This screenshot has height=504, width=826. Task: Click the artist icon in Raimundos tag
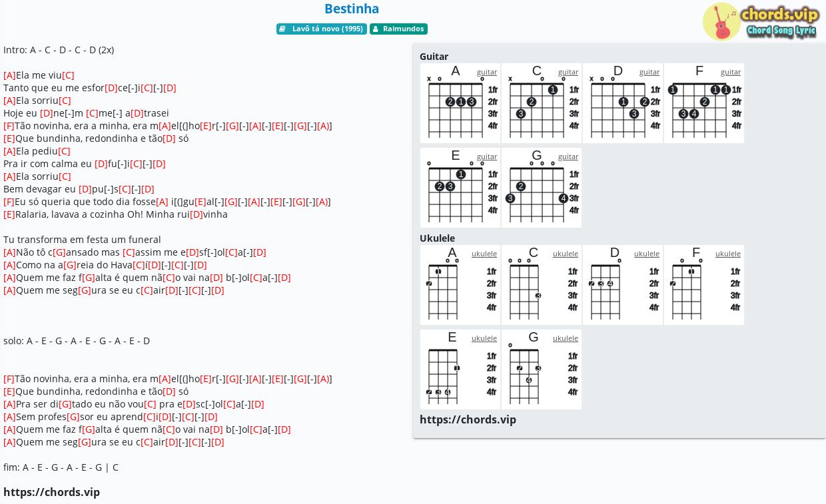point(375,29)
